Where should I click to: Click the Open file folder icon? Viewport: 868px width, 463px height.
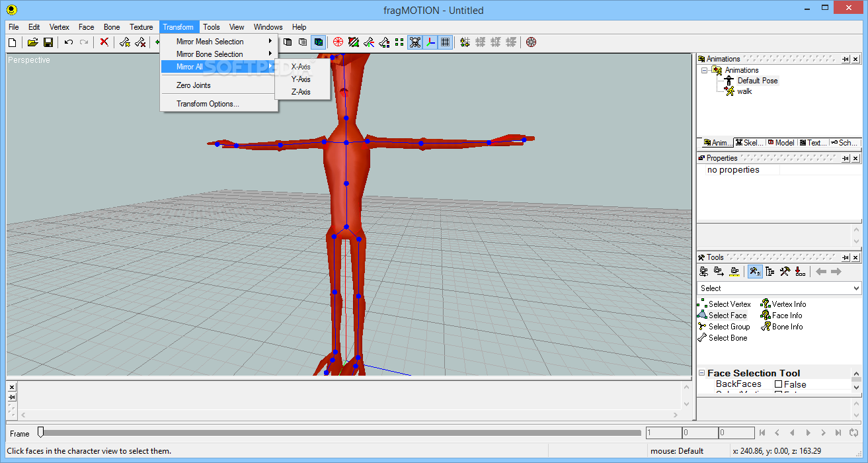(32, 42)
